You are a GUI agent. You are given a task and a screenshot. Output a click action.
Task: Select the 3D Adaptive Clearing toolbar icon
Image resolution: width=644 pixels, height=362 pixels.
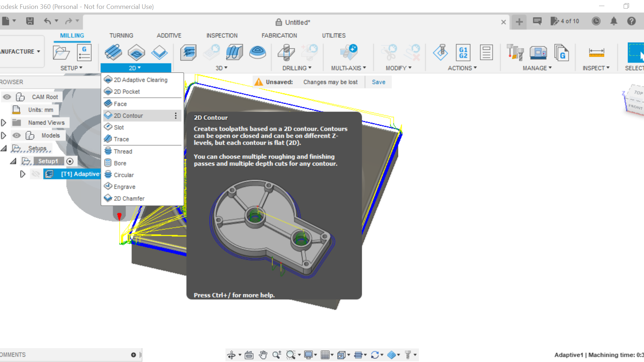tap(188, 53)
